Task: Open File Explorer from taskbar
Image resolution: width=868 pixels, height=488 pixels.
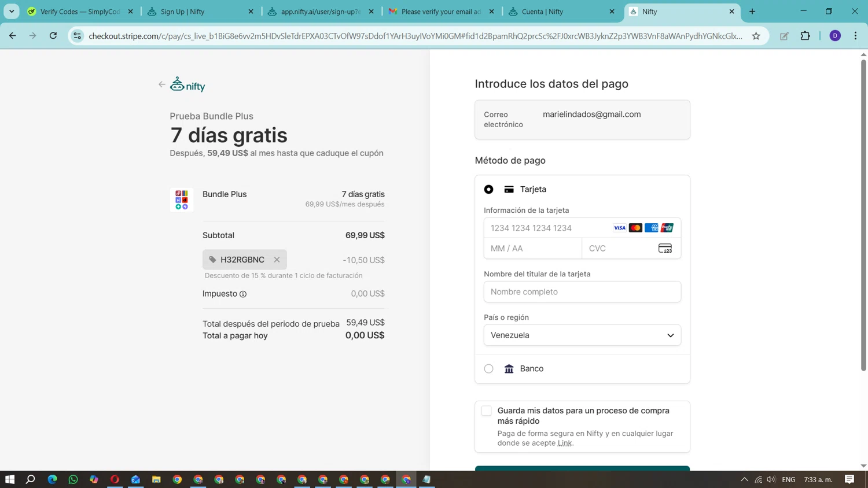Action: 156,479
